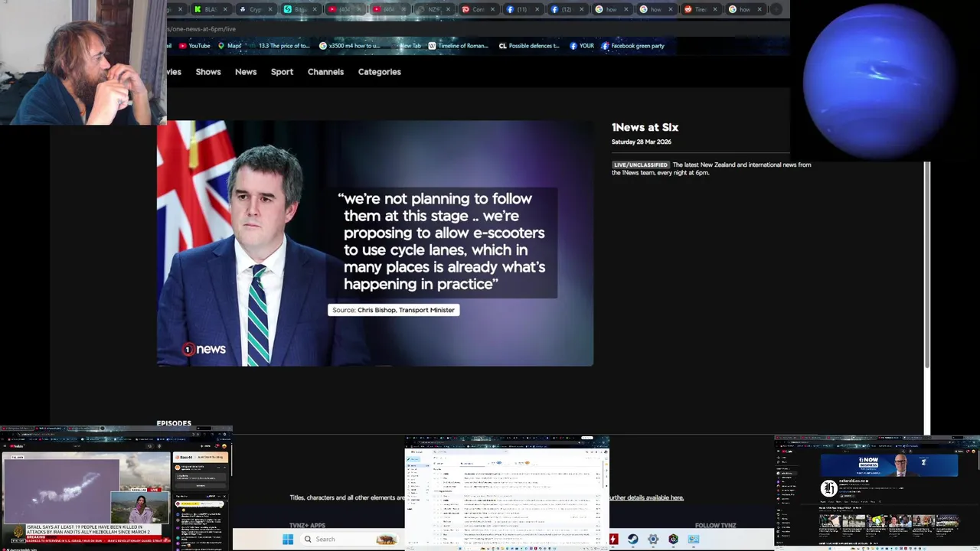Open 'Possible defences t...' bookmark
Viewport: 980px width, 551px height.
pos(529,46)
